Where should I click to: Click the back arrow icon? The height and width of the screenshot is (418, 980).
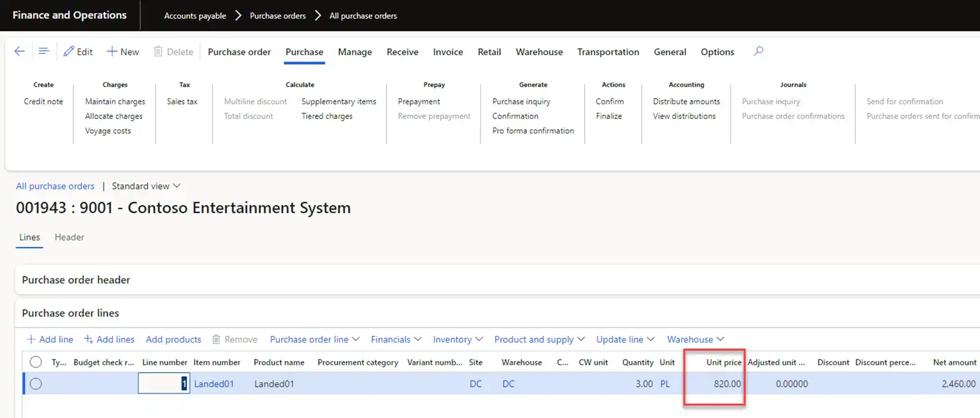click(x=20, y=51)
